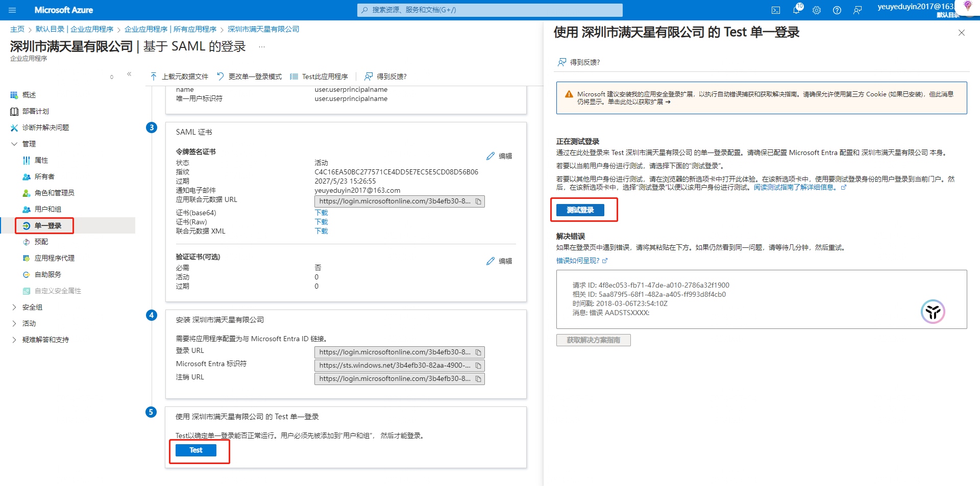Click the up/down arrows above the sidebar
This screenshot has width=980, height=486.
click(x=112, y=77)
